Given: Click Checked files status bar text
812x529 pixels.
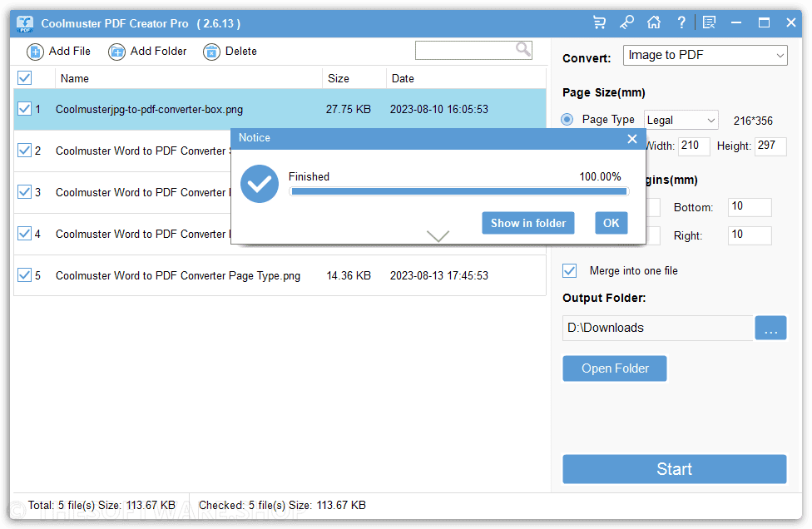Looking at the screenshot, I should pos(282,505).
